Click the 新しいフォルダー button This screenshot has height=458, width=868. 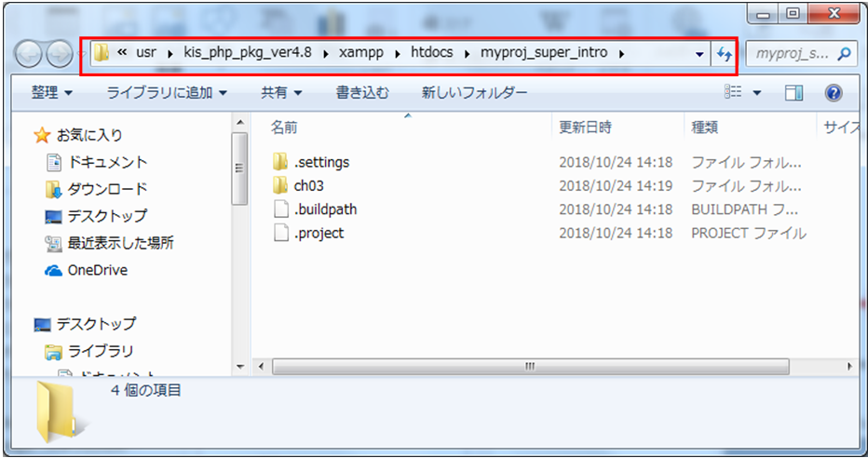coord(474,93)
